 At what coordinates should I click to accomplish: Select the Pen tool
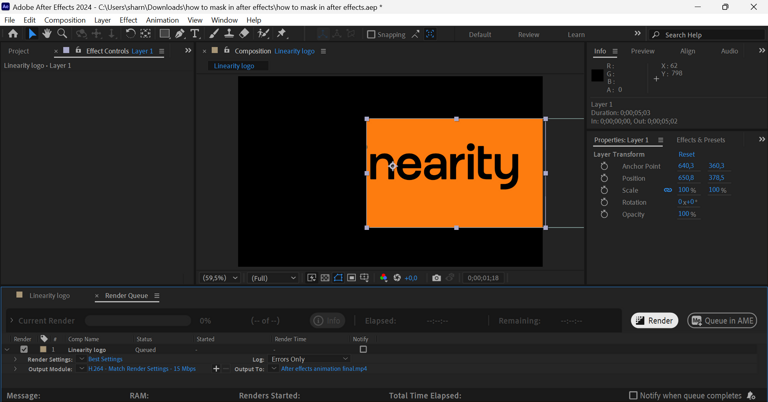click(180, 34)
